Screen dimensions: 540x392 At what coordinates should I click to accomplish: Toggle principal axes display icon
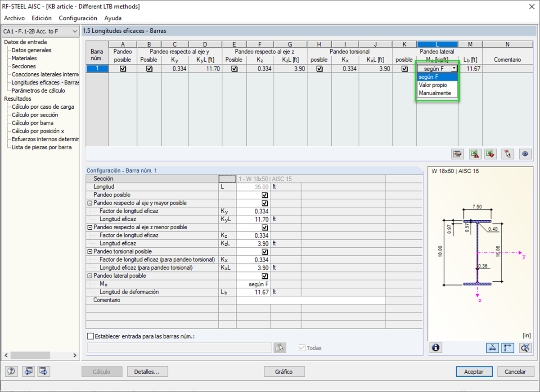tap(508, 347)
